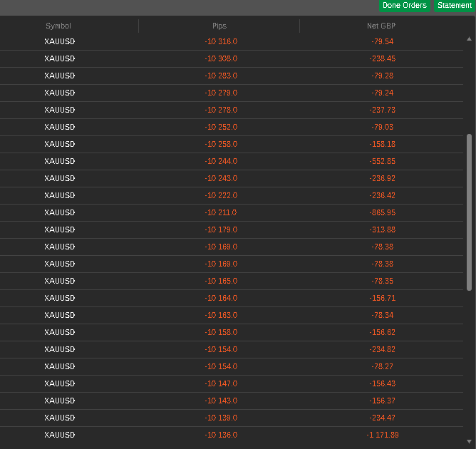Sort by Symbol column header
This screenshot has width=476, height=449.
[x=58, y=26]
